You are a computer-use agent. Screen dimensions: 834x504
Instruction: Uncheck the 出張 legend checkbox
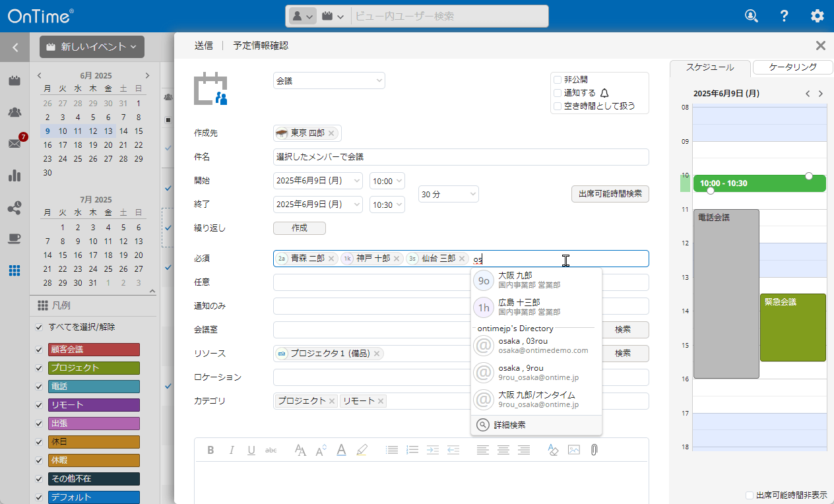38,423
